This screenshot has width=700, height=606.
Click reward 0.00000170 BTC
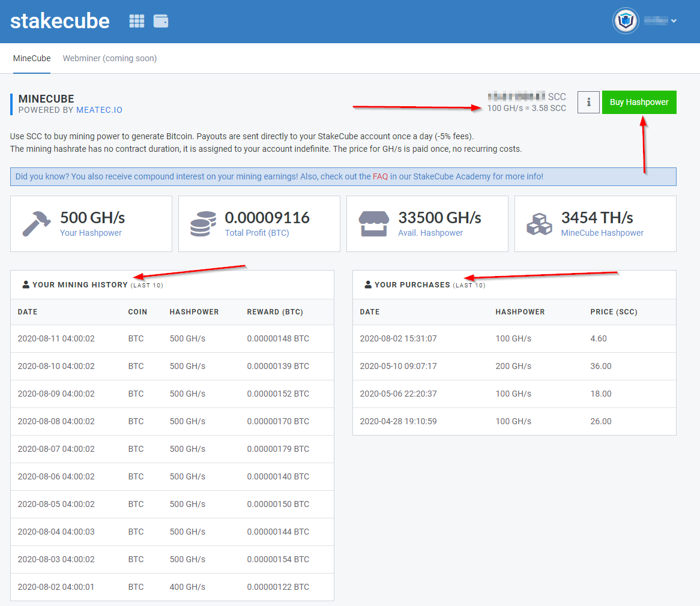(278, 422)
